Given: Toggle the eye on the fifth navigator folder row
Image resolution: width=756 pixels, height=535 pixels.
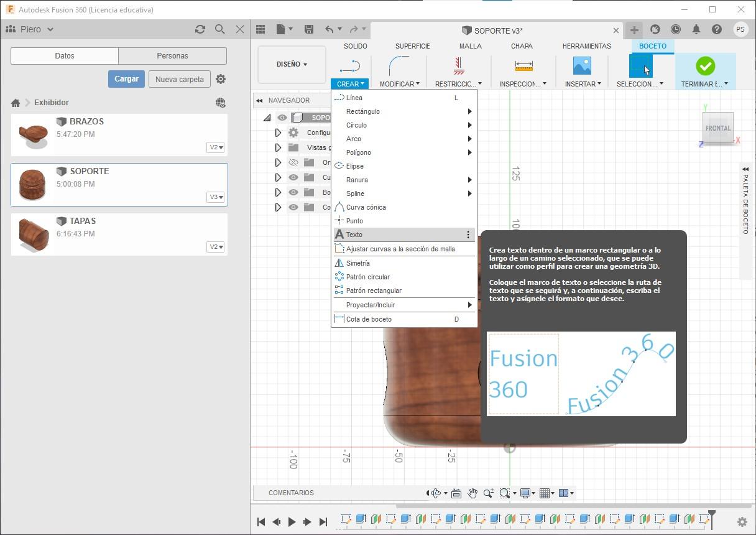Looking at the screenshot, I should (293, 192).
